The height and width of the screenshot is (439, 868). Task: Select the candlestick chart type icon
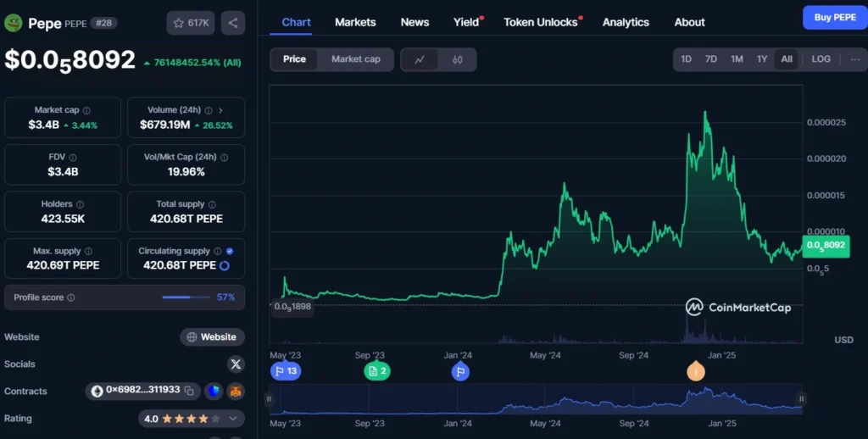457,60
